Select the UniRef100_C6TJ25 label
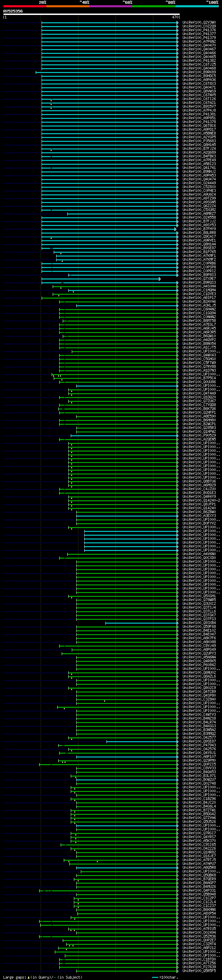The width and height of the screenshot is (222, 980). 199,65
